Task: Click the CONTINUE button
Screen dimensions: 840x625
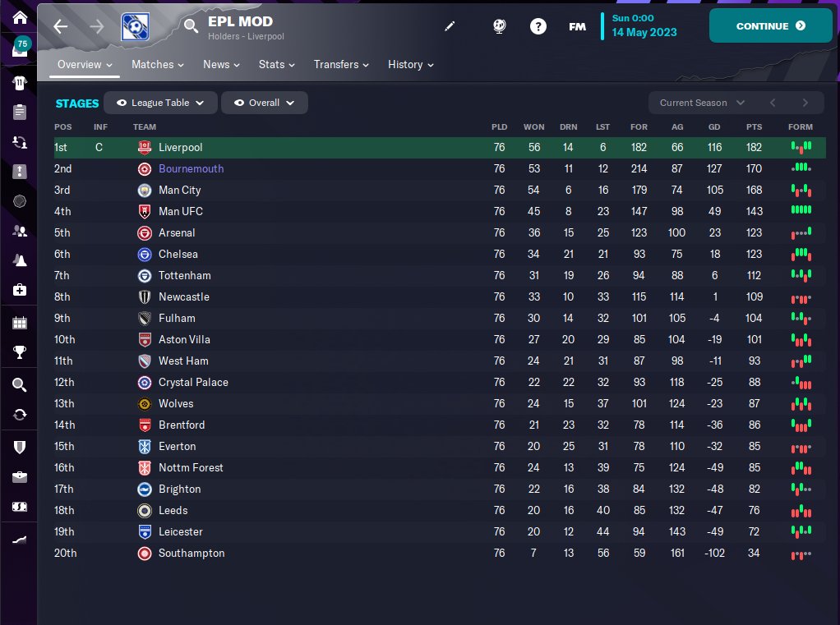Action: point(770,25)
